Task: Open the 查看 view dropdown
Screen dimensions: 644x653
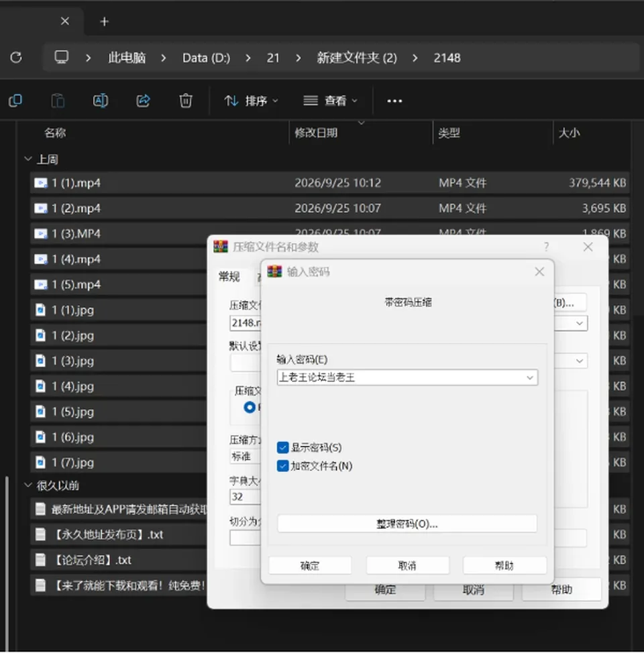Action: click(x=331, y=101)
